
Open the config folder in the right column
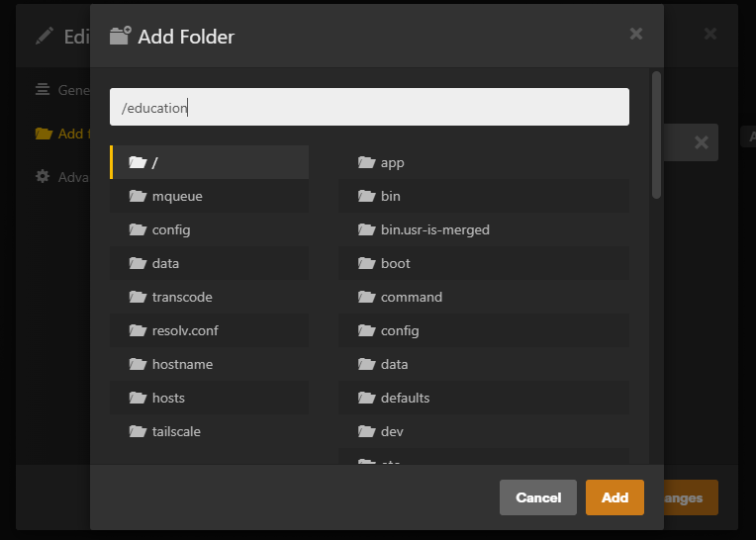pyautogui.click(x=484, y=331)
